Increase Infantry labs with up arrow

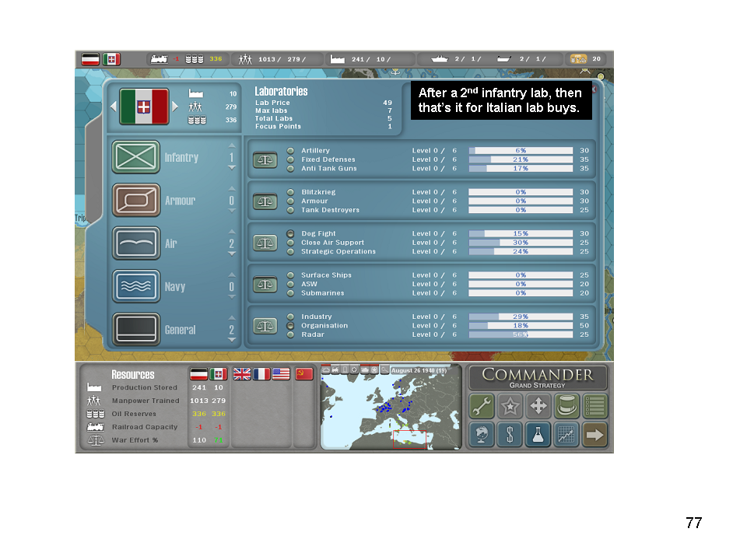231,145
